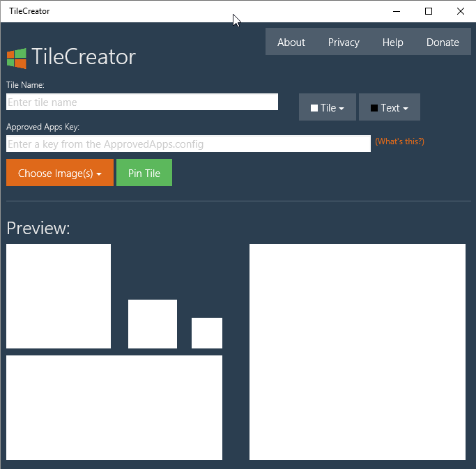476x469 pixels.
Task: Select the large square tile preview
Action: click(x=358, y=352)
